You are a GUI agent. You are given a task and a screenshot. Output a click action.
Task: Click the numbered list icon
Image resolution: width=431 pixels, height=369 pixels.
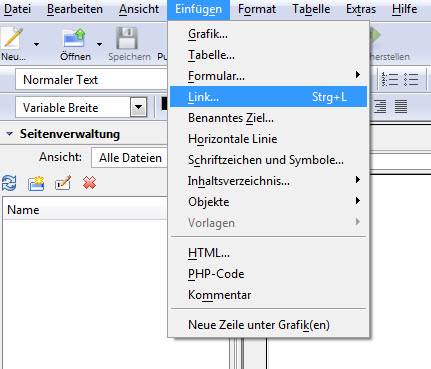pos(390,79)
